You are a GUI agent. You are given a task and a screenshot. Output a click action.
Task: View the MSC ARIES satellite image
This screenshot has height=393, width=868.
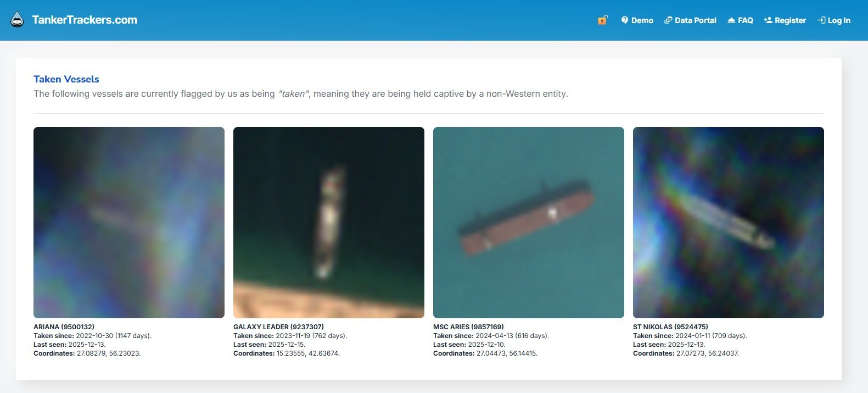pyautogui.click(x=529, y=223)
